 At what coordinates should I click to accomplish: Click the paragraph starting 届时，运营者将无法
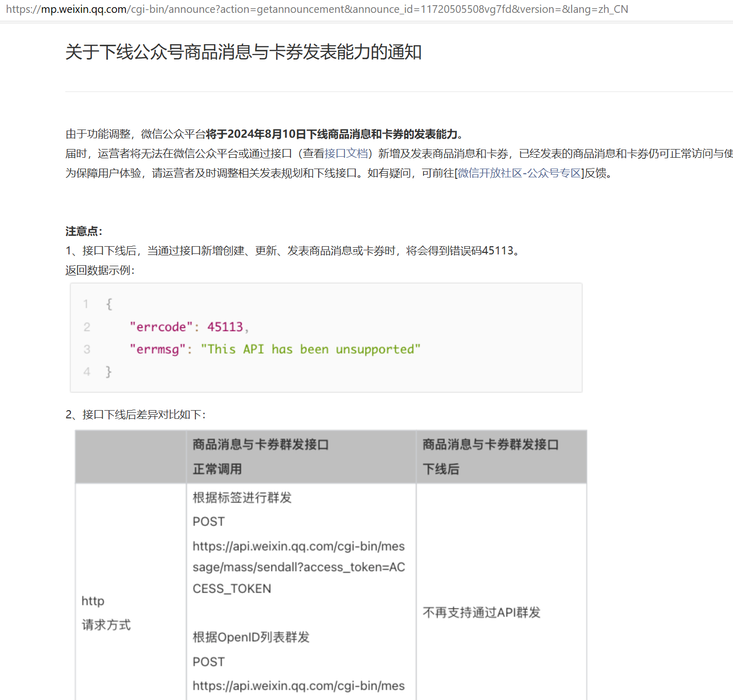pos(399,154)
